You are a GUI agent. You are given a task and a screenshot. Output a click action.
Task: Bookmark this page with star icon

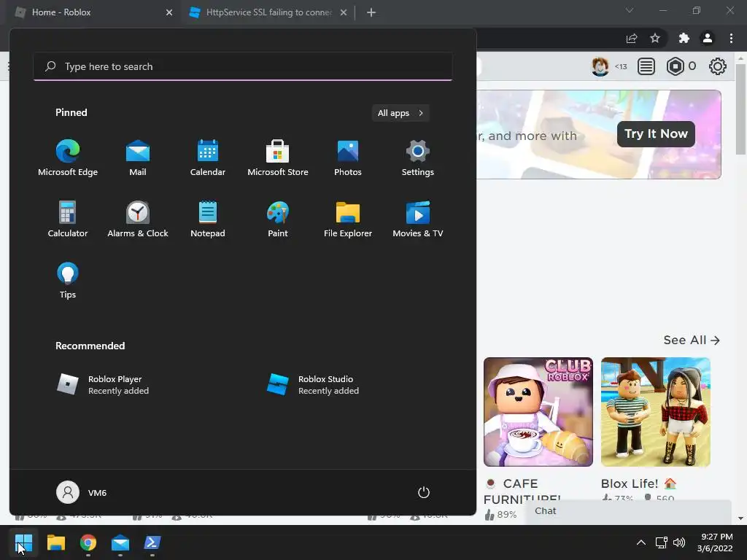point(655,38)
